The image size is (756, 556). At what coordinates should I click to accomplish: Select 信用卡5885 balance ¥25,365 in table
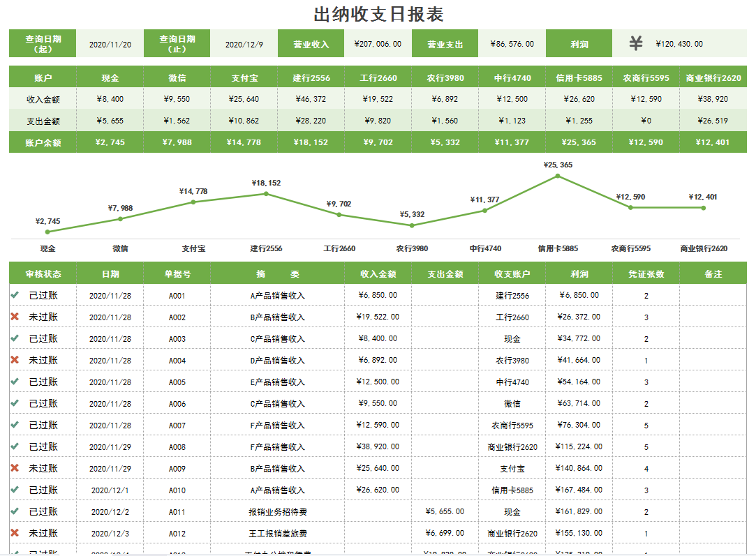point(579,142)
